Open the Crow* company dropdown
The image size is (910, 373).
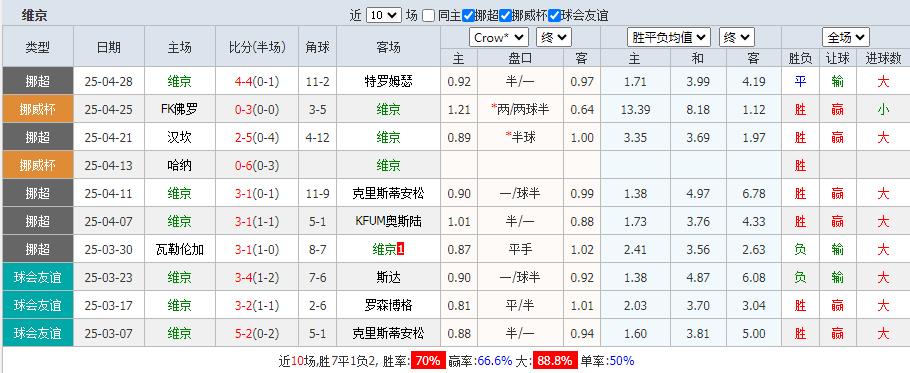click(x=499, y=38)
